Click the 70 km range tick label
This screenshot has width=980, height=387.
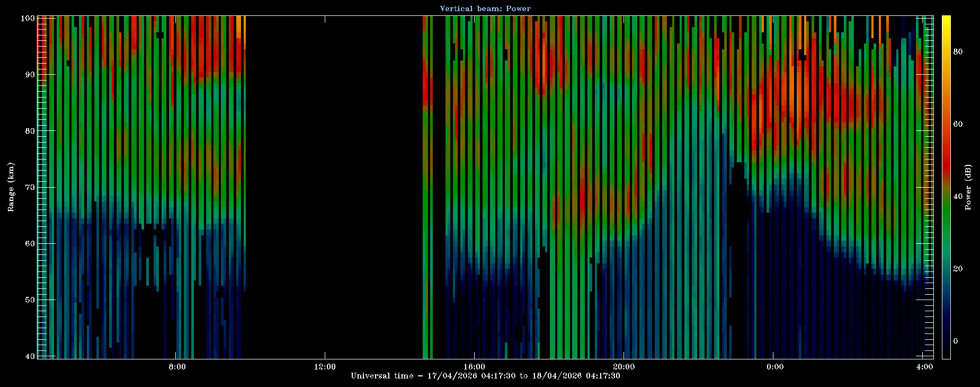pyautogui.click(x=30, y=187)
